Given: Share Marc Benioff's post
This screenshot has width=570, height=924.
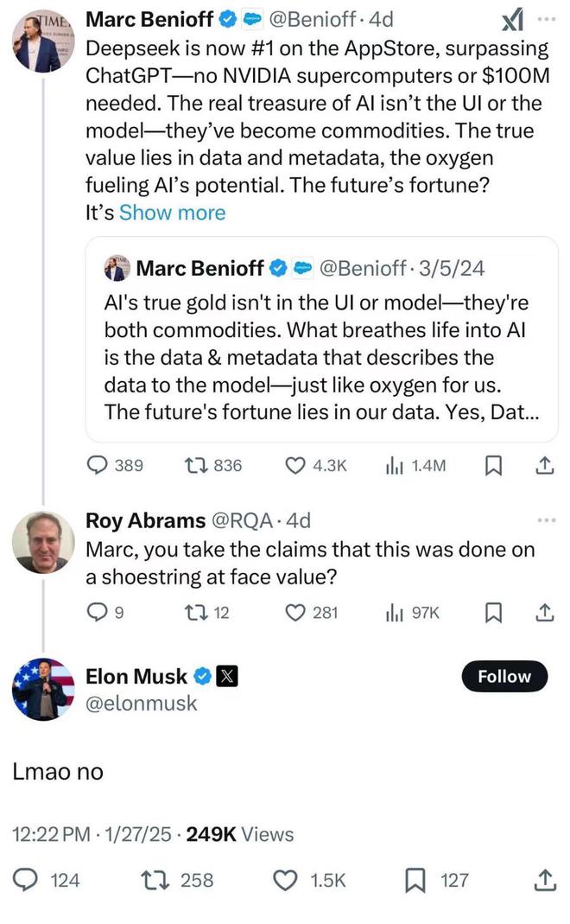Looking at the screenshot, I should coord(545,465).
